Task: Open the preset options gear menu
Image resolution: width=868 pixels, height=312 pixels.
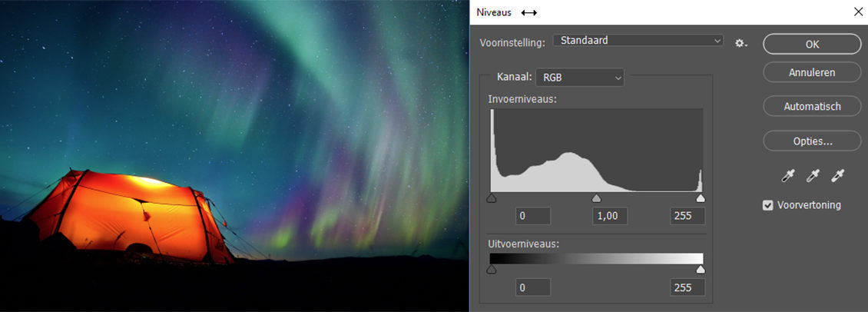Action: tap(740, 43)
